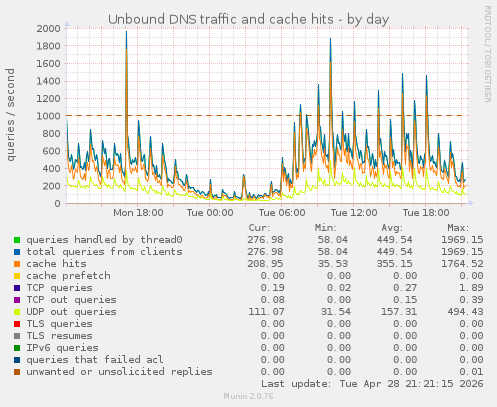Click the cache hits minimum value 35.53
Viewport: 497px width, 407px height.
(333, 264)
